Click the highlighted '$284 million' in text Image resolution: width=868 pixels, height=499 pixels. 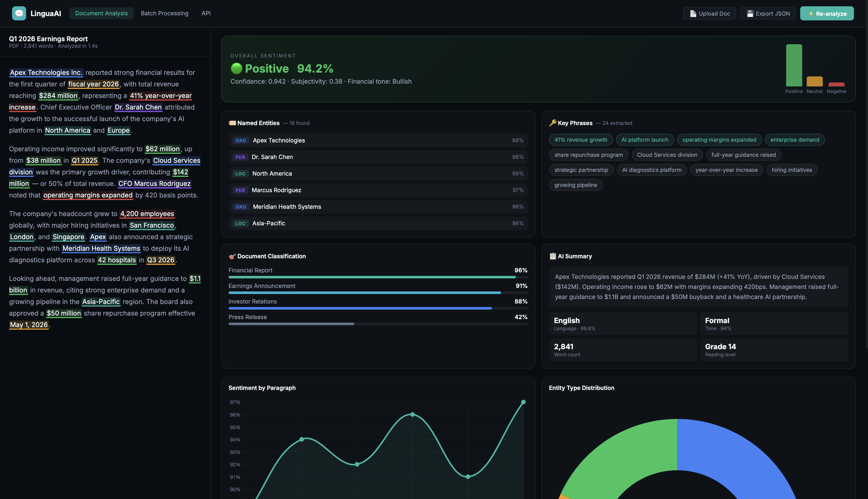(x=58, y=96)
